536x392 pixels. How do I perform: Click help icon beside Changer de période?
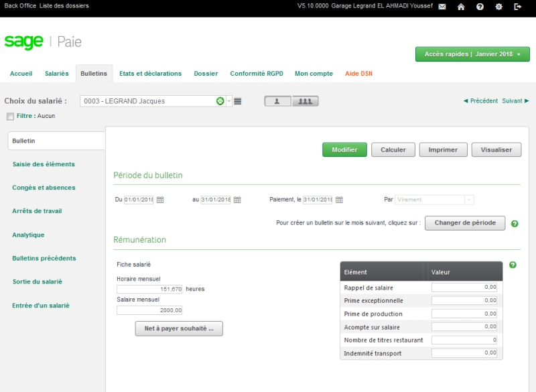515,224
